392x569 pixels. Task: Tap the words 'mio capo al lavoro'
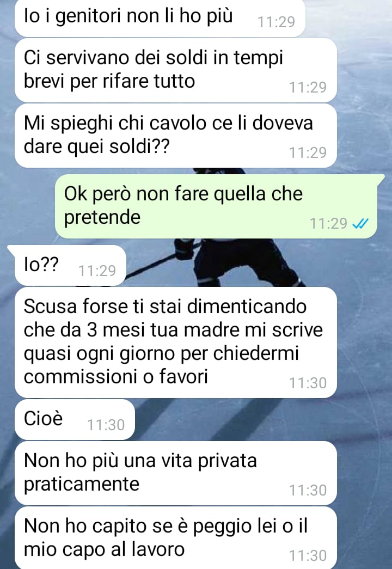[104, 549]
